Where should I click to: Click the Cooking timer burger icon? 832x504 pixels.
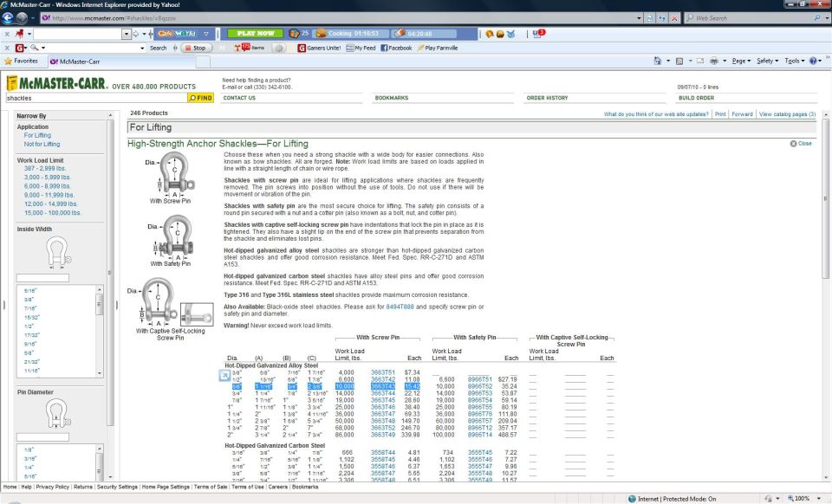point(321,34)
